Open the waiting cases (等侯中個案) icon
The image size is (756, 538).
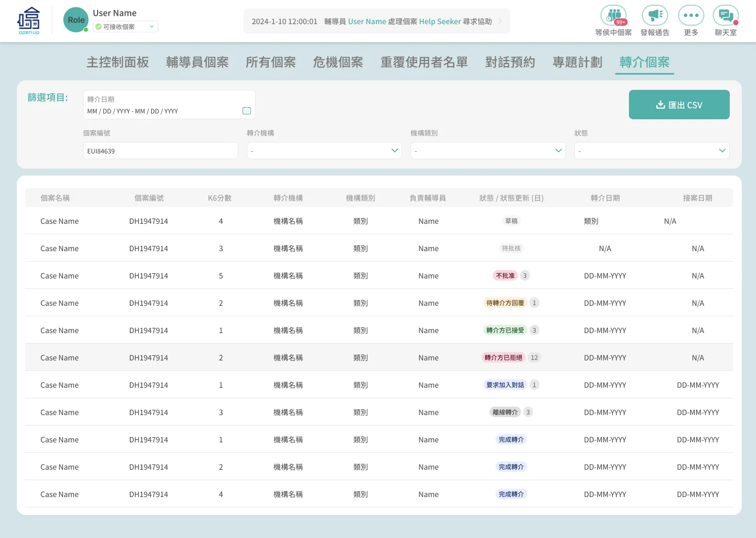click(x=614, y=15)
